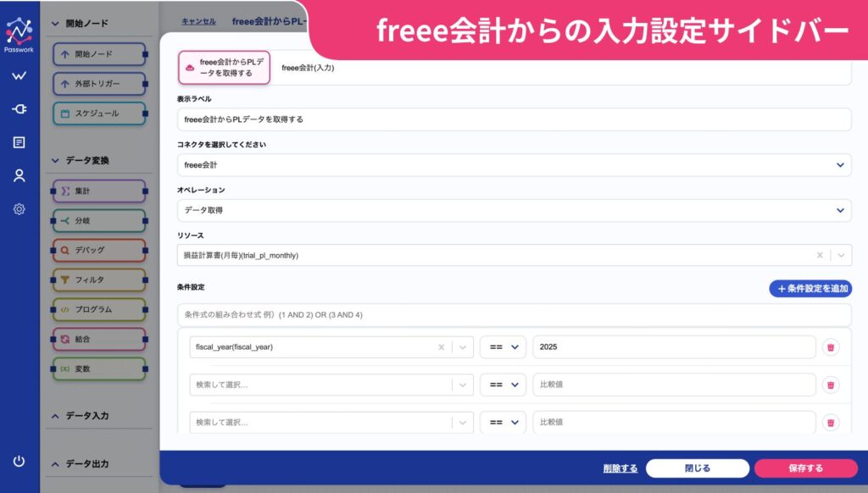Open field selector in third condition row
The image size is (868, 493).
point(331,423)
